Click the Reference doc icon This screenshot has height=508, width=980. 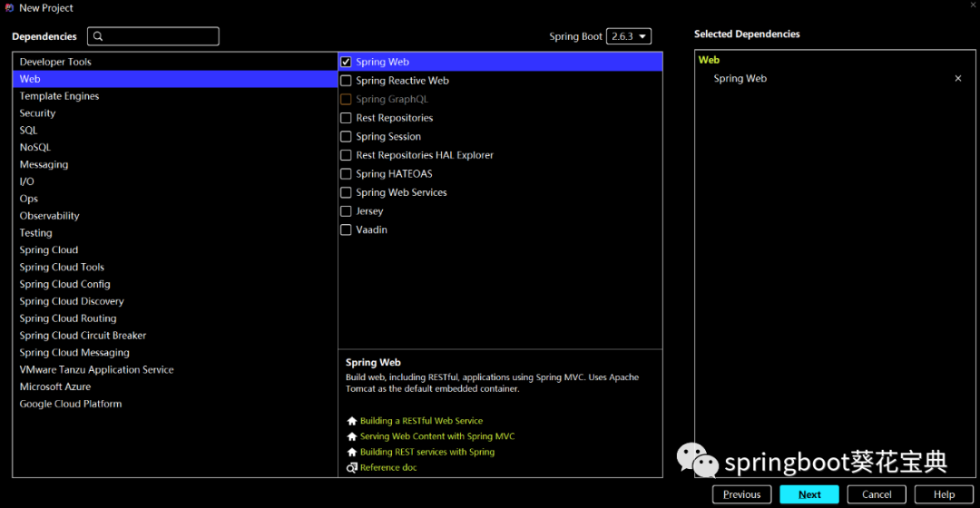352,467
